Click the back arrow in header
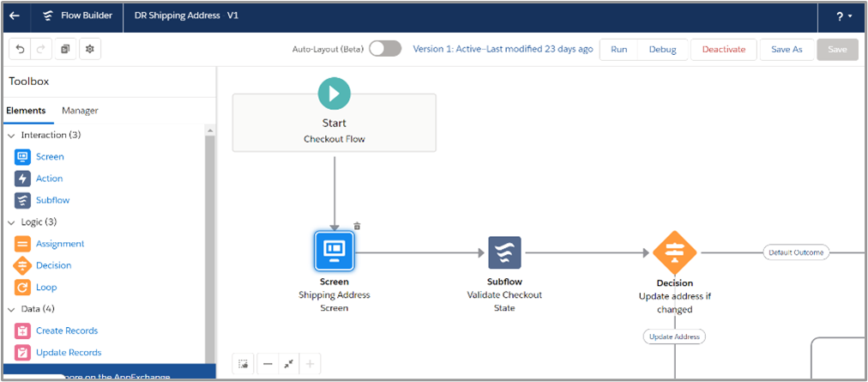 click(x=15, y=16)
